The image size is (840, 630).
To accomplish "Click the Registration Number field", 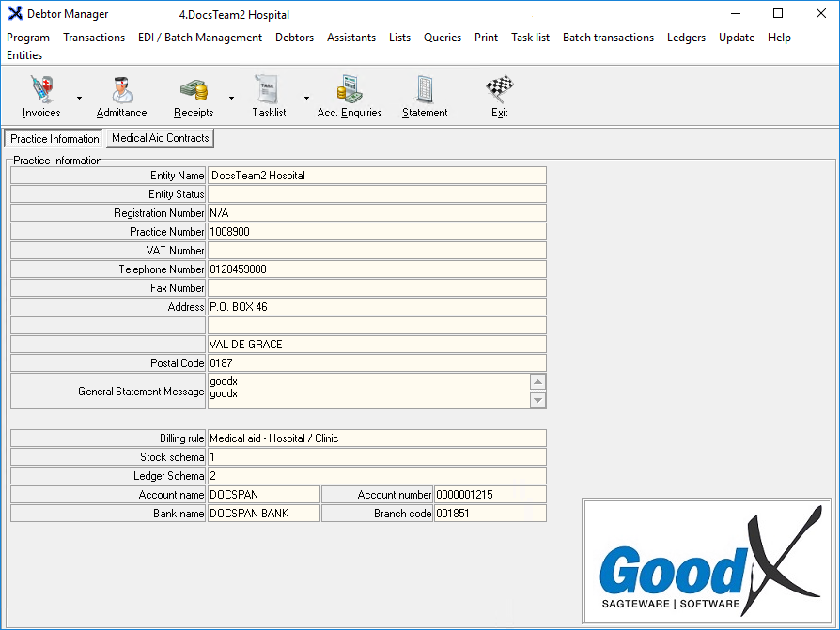I will [x=377, y=213].
